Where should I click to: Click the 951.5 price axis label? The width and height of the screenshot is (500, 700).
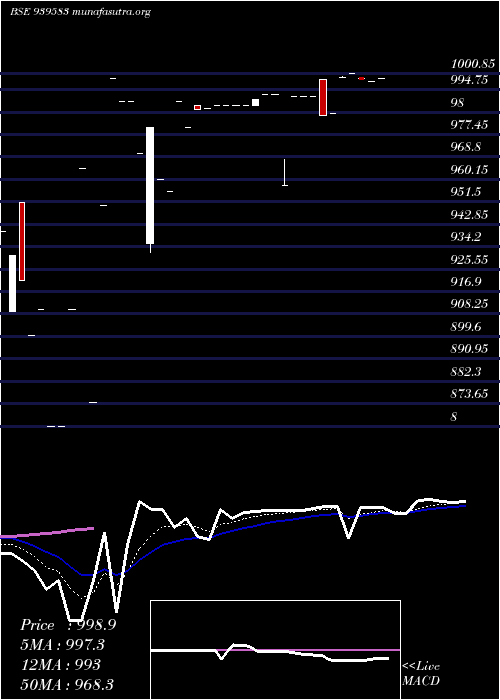click(466, 192)
